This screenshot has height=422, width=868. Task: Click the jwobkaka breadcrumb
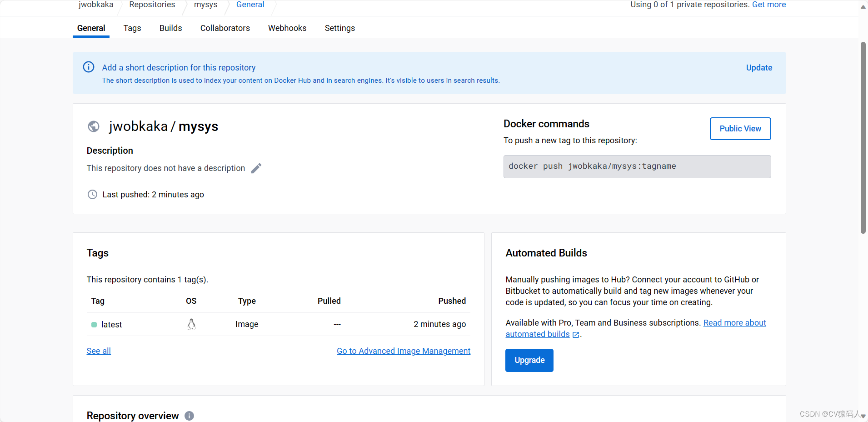[96, 5]
